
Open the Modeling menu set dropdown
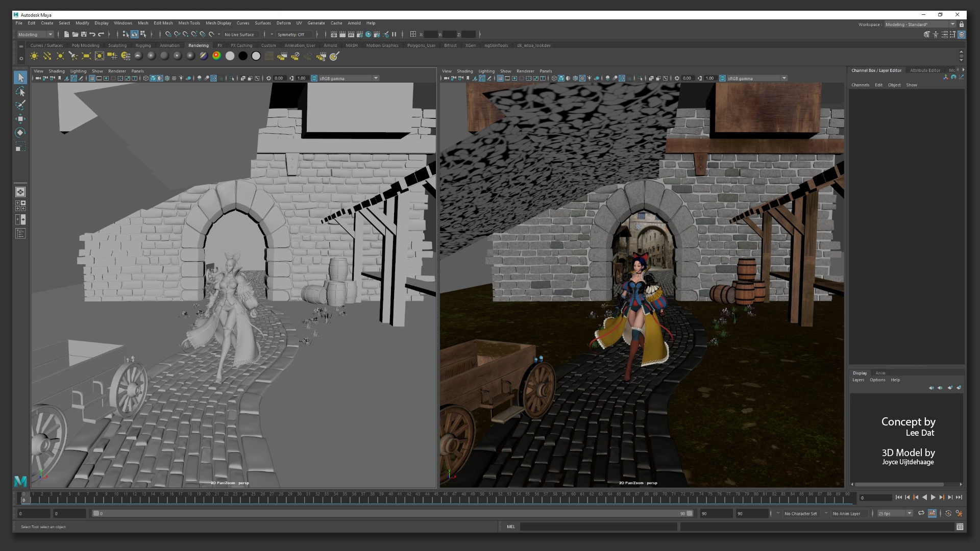click(35, 34)
